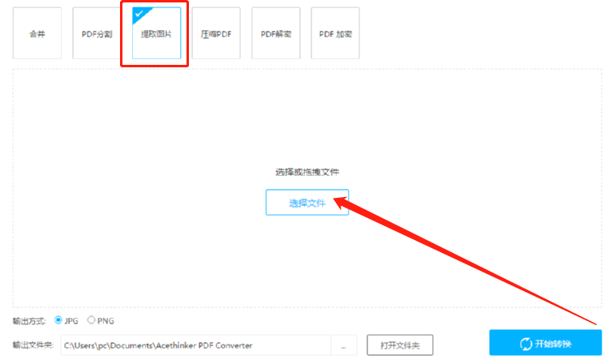Image resolution: width=609 pixels, height=364 pixels.
Task: Switch to the PDF解密 tab
Action: click(276, 33)
